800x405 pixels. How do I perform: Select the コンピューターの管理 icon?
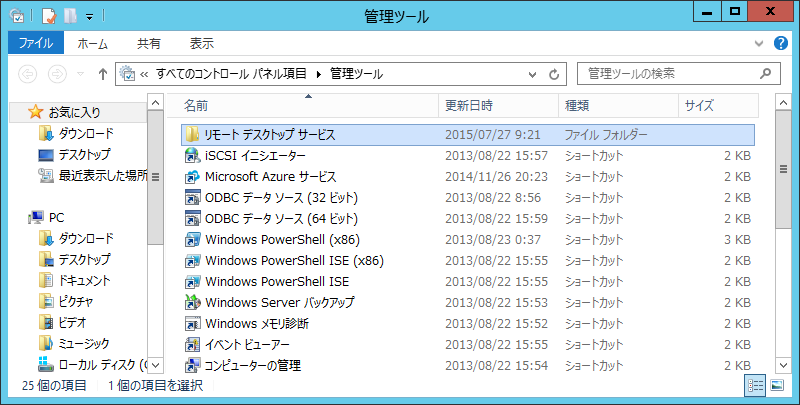tap(193, 366)
